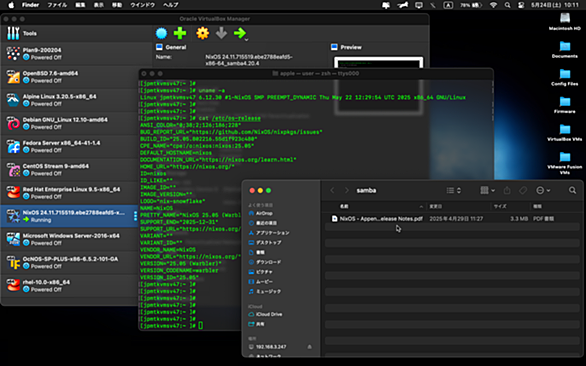Open the ファイル menu
The image size is (586, 366).
click(x=57, y=5)
